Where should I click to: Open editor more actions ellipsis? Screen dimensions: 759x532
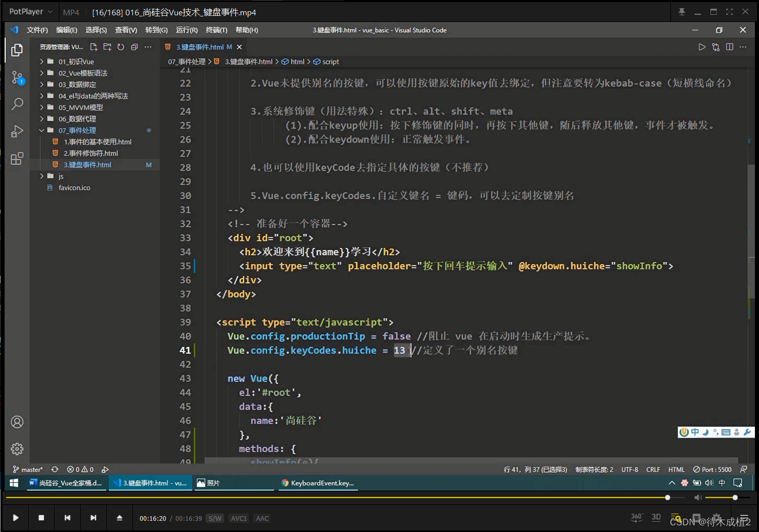click(x=743, y=47)
